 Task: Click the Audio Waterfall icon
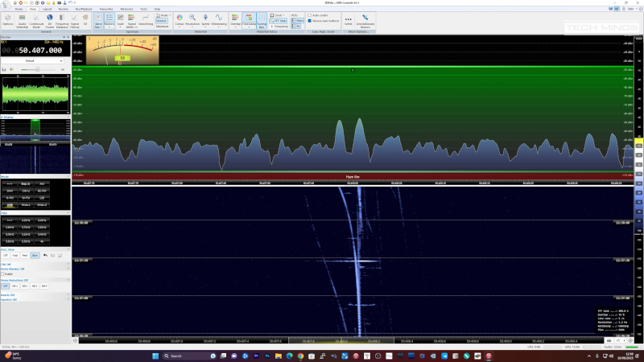pyautogui.click(x=22, y=19)
